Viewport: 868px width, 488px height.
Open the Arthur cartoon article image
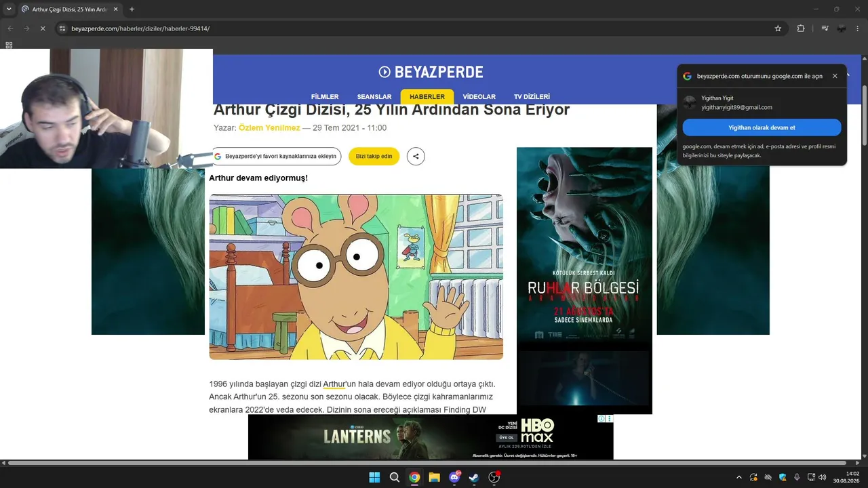tap(356, 277)
